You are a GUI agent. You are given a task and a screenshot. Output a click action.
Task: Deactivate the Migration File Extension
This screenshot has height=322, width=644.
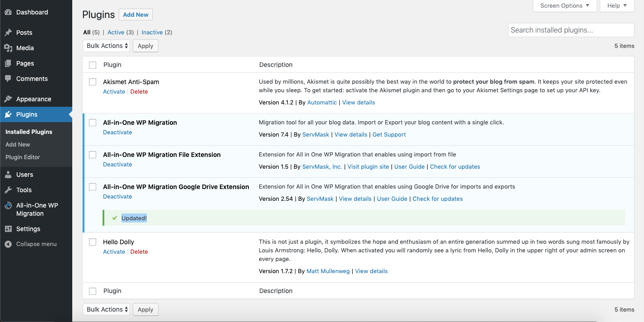117,165
